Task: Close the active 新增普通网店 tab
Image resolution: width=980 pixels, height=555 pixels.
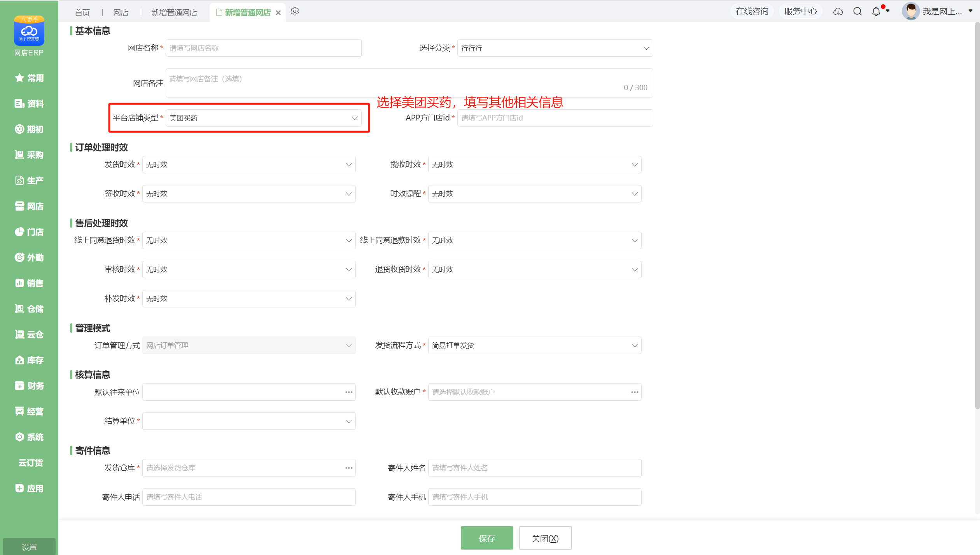Action: (x=278, y=13)
